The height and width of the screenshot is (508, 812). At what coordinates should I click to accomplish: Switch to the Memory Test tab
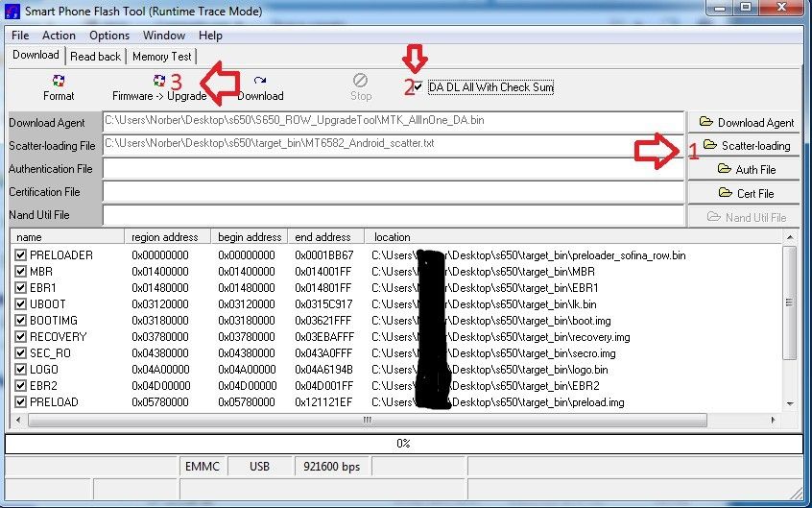161,56
